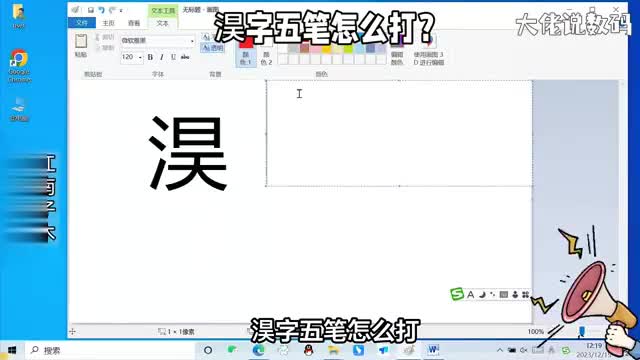
Task: Click the Sogou user account icon
Action: pos(515,294)
